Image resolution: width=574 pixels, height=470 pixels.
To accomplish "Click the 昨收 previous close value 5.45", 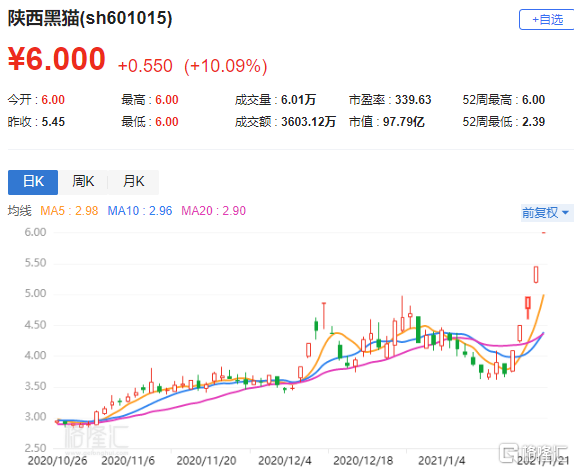I will click(53, 122).
